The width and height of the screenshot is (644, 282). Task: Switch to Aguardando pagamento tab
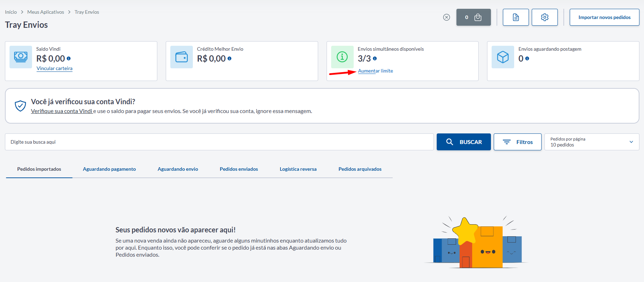coord(109,169)
